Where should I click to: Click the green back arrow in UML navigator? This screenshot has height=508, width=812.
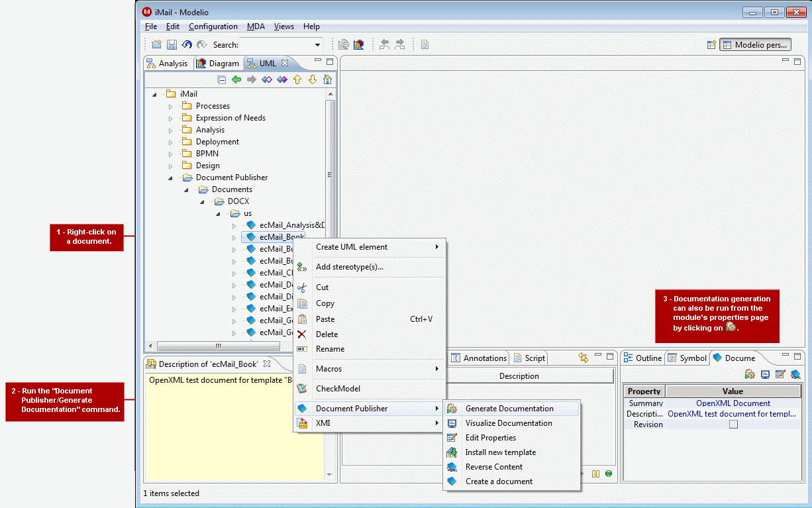(x=236, y=79)
